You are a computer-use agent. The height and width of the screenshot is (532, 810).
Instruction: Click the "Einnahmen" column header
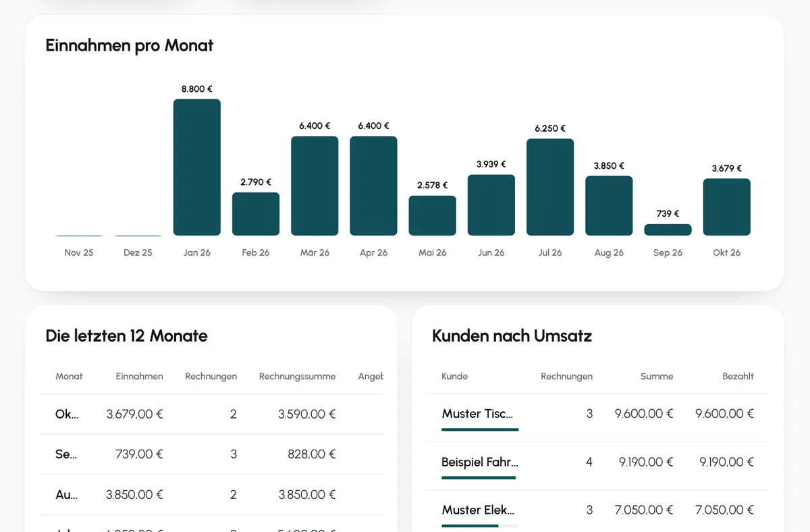pyautogui.click(x=140, y=376)
